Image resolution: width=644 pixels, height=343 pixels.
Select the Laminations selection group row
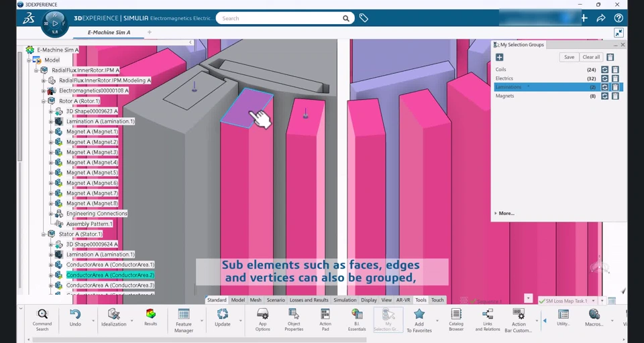pyautogui.click(x=559, y=87)
